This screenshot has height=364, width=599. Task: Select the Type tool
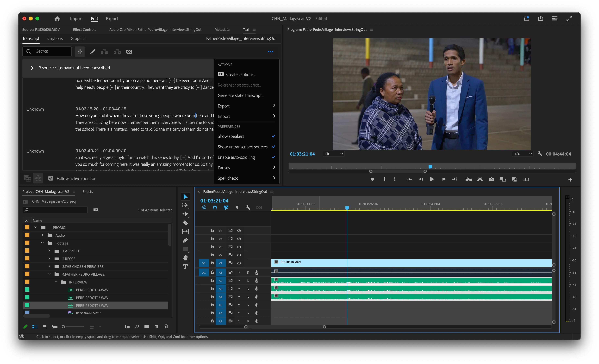point(185,267)
